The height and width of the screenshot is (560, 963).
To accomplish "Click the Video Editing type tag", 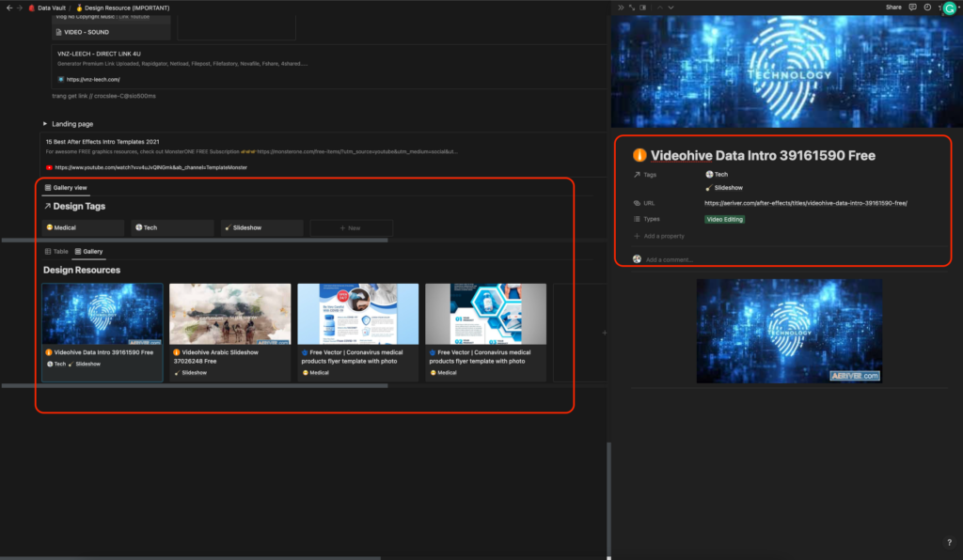I will coord(724,219).
